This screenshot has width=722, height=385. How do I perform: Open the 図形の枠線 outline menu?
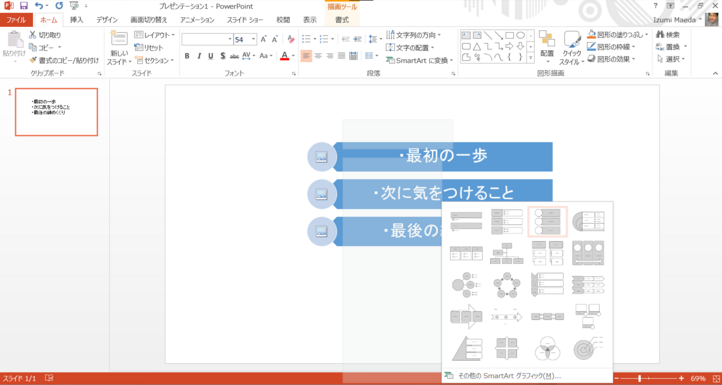tap(611, 47)
